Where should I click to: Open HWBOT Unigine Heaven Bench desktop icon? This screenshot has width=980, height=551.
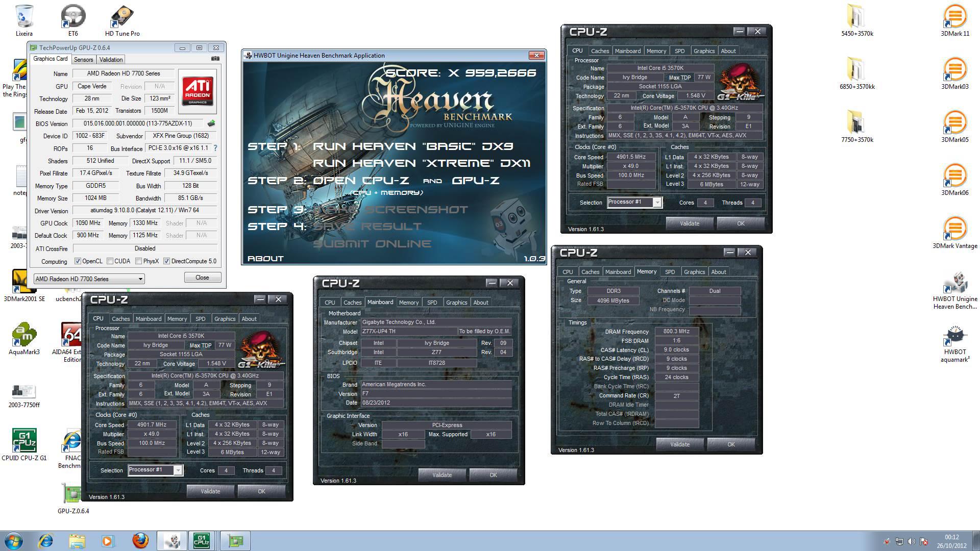tap(955, 290)
